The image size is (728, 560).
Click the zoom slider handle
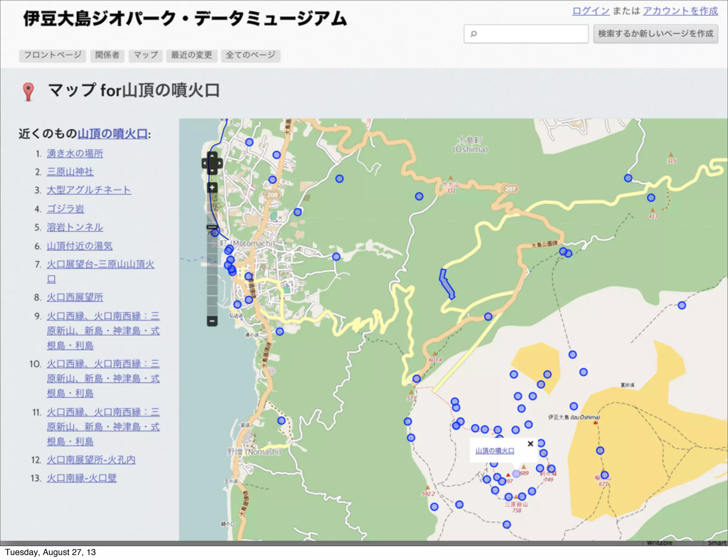[x=212, y=227]
